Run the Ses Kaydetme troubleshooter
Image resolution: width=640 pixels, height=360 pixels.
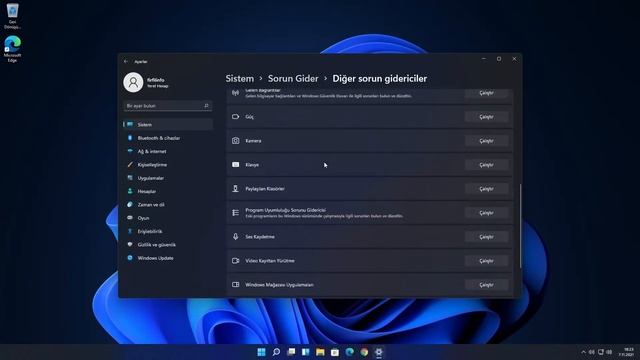tap(486, 237)
